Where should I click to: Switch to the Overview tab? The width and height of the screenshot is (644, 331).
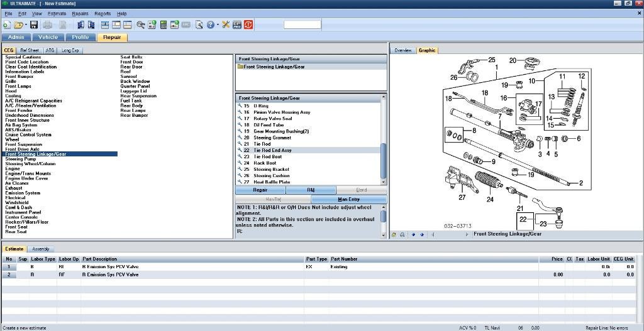pyautogui.click(x=403, y=50)
